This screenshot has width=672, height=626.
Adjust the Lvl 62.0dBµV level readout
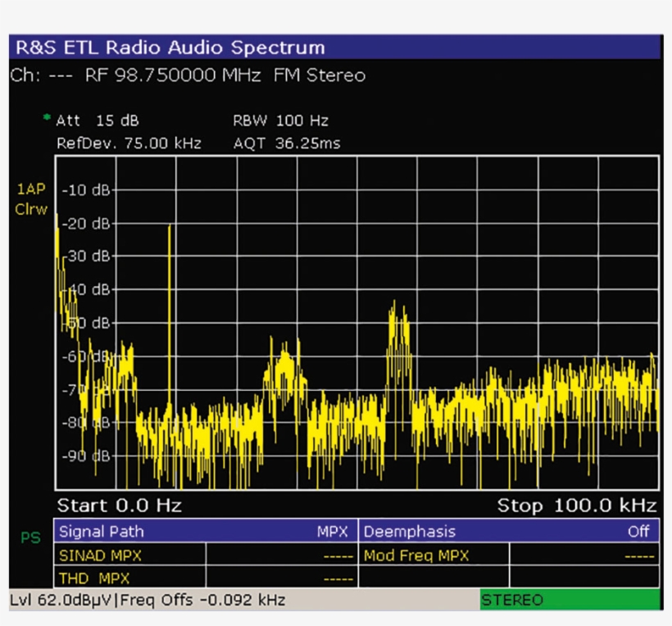click(61, 600)
